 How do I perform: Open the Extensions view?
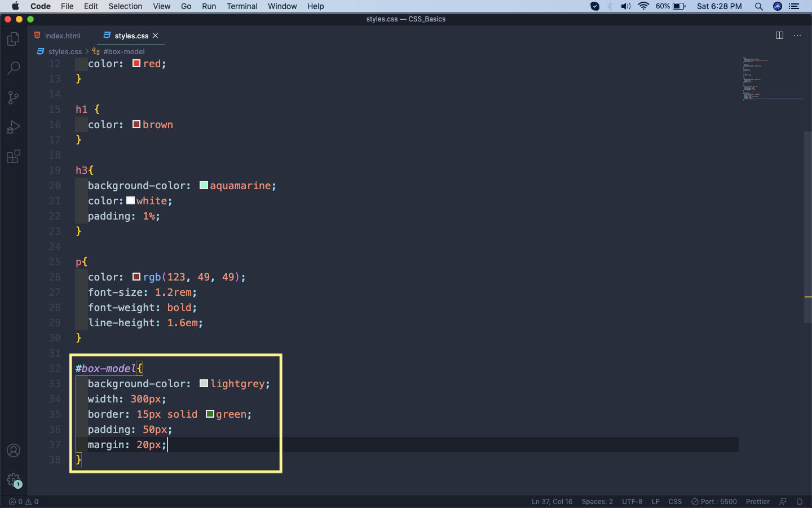coord(14,156)
